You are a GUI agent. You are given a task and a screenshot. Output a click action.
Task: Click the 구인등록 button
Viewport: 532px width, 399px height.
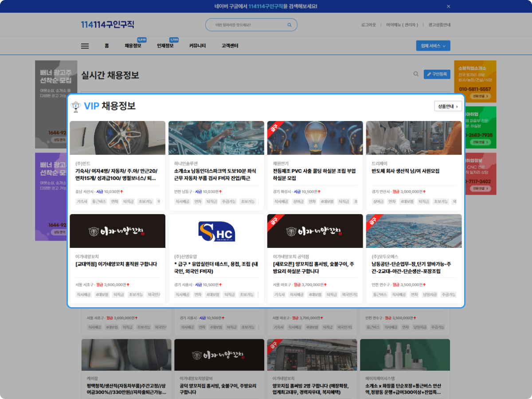[437, 74]
